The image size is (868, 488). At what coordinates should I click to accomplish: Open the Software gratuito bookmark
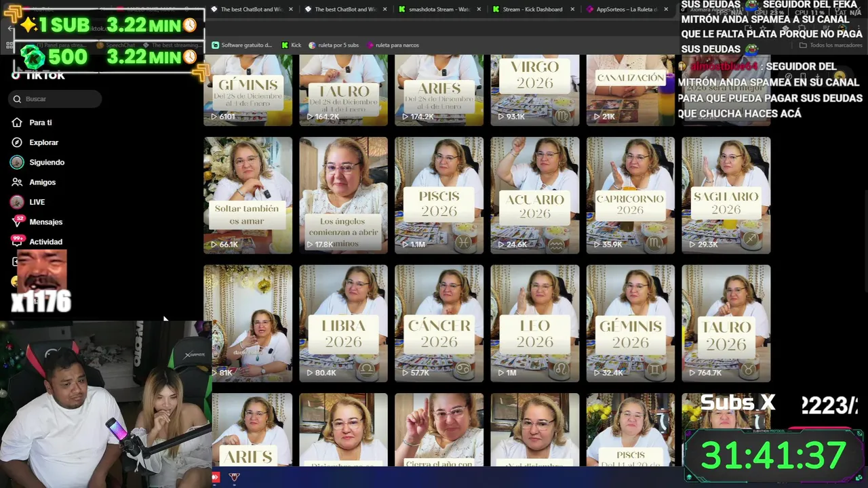(241, 45)
